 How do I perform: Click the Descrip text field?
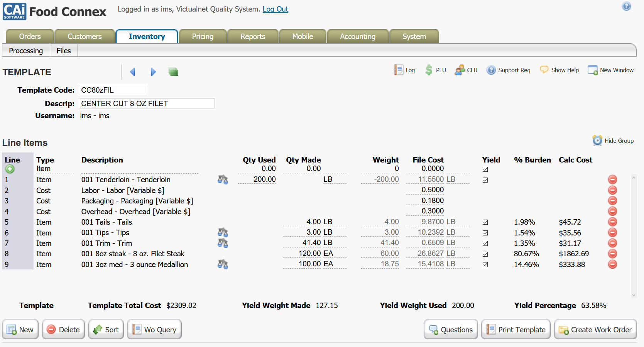147,103
